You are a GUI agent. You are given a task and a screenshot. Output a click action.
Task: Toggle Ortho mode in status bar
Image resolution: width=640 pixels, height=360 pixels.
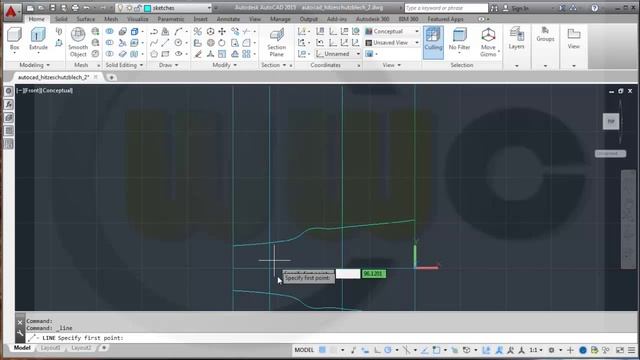click(x=377, y=350)
